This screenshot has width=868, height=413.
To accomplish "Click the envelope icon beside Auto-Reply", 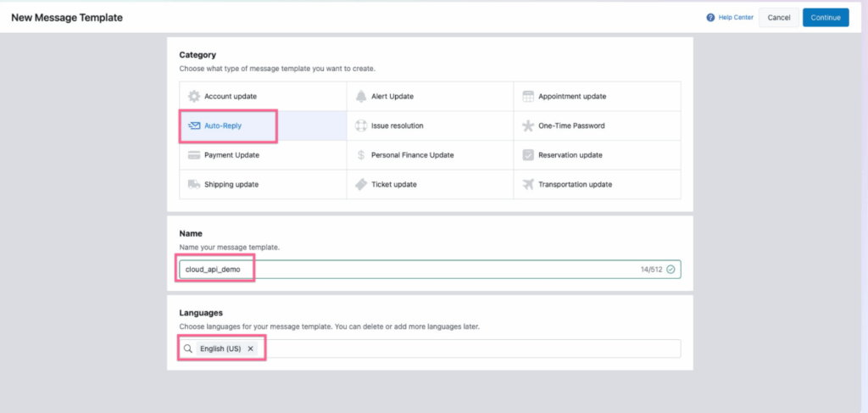I will pyautogui.click(x=194, y=126).
